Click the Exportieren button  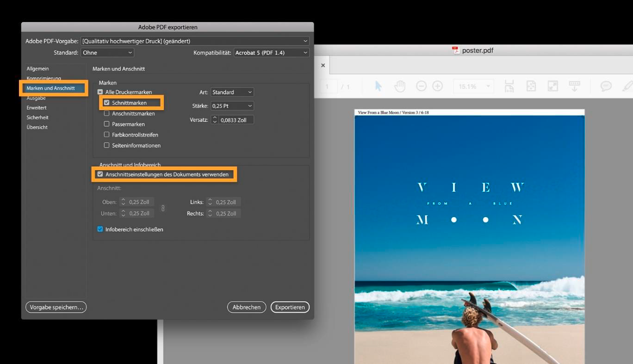coord(290,307)
